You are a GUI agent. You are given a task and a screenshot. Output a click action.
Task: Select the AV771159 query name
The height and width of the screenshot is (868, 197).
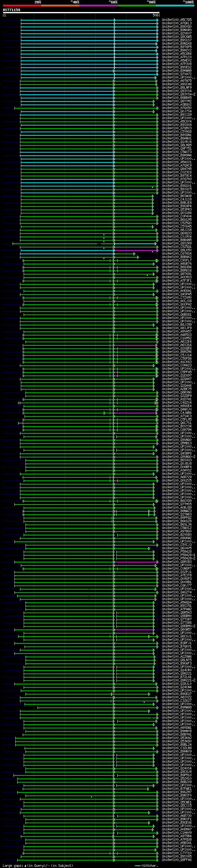pyautogui.click(x=11, y=10)
